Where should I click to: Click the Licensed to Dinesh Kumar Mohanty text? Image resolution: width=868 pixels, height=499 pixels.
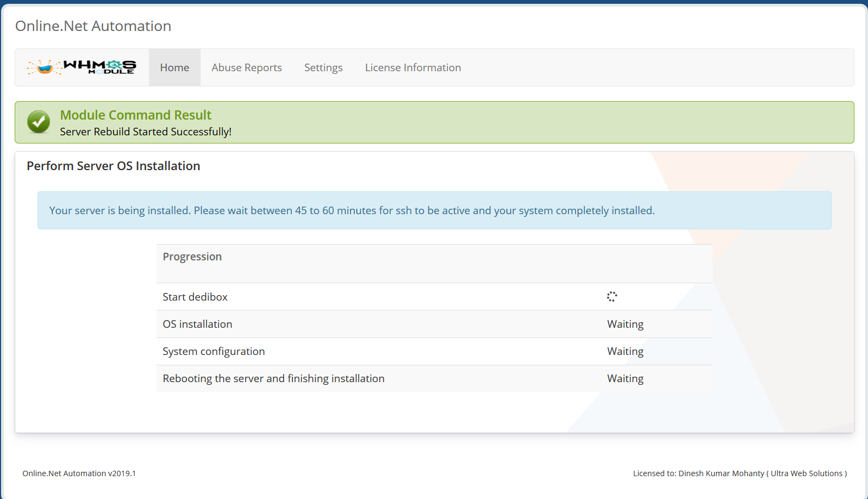click(x=740, y=473)
